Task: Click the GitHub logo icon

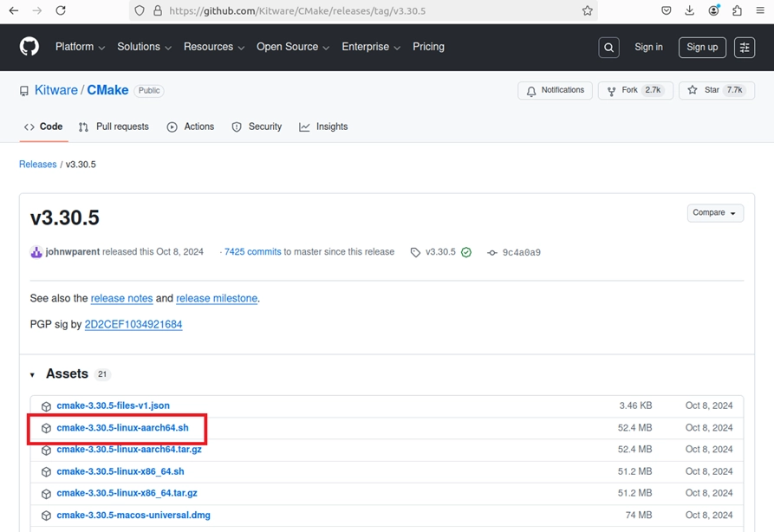Action: tap(29, 47)
